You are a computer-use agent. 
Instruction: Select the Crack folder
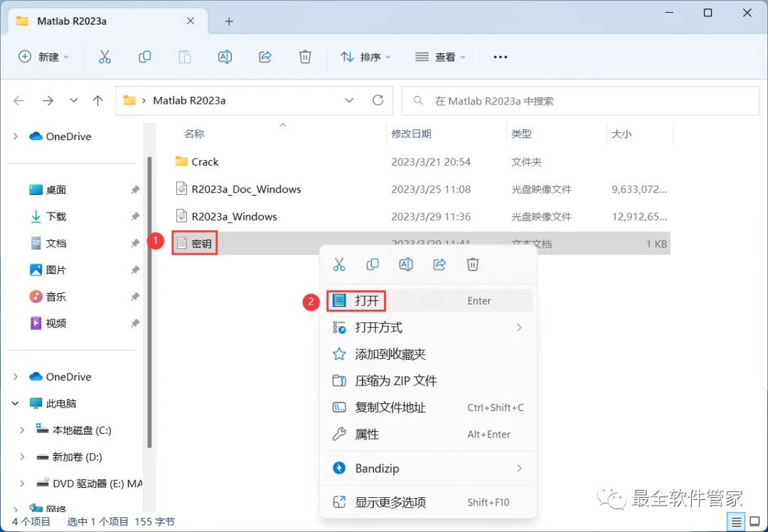pyautogui.click(x=205, y=161)
